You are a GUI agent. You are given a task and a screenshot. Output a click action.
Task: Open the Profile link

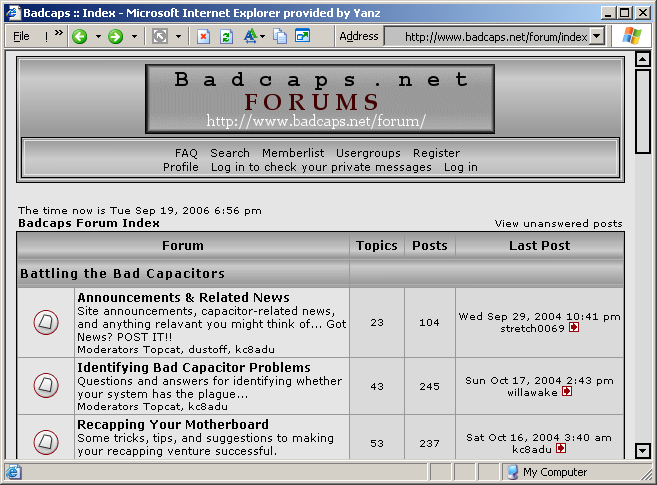coord(181,167)
